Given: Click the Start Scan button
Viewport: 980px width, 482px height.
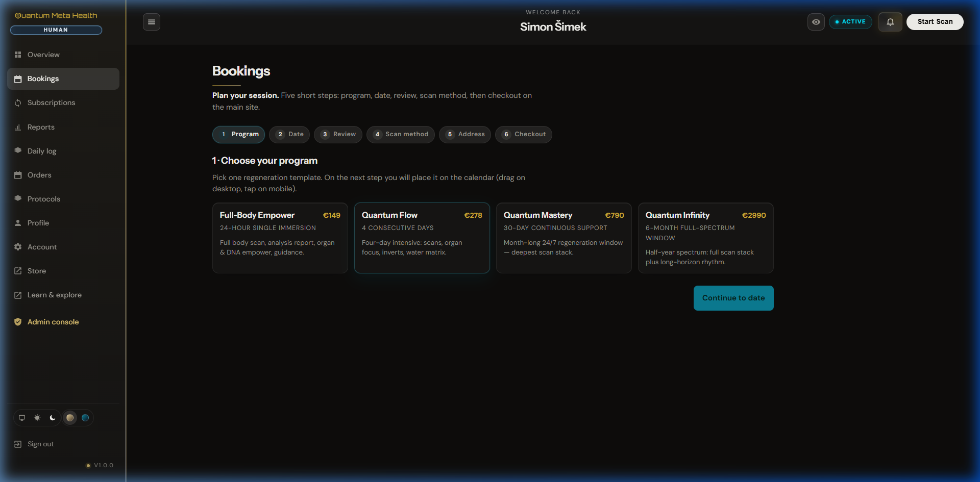Looking at the screenshot, I should coord(935,22).
